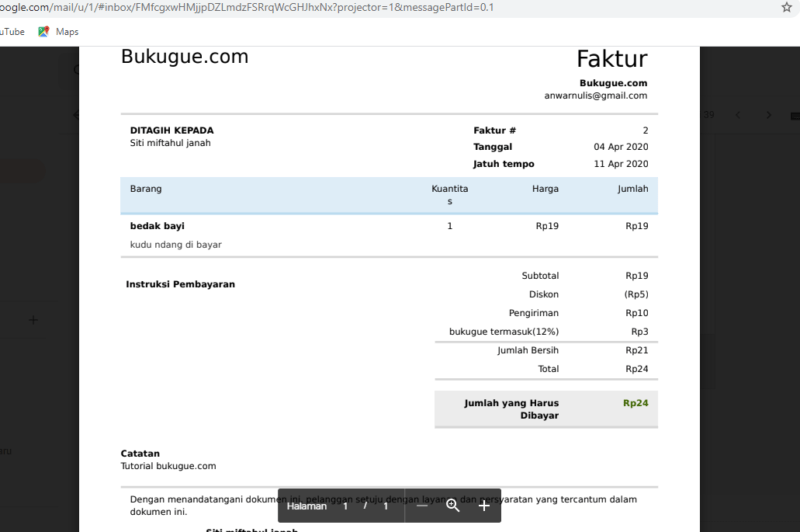Click email anwarnulis@gmail.com
This screenshot has width=800, height=532.
click(595, 95)
